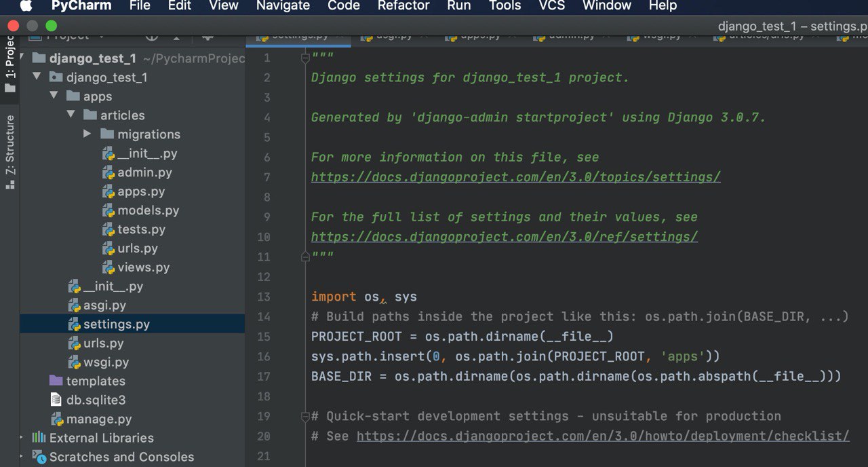Click the views.py Python icon
This screenshot has width=868, height=467.
[x=108, y=267]
